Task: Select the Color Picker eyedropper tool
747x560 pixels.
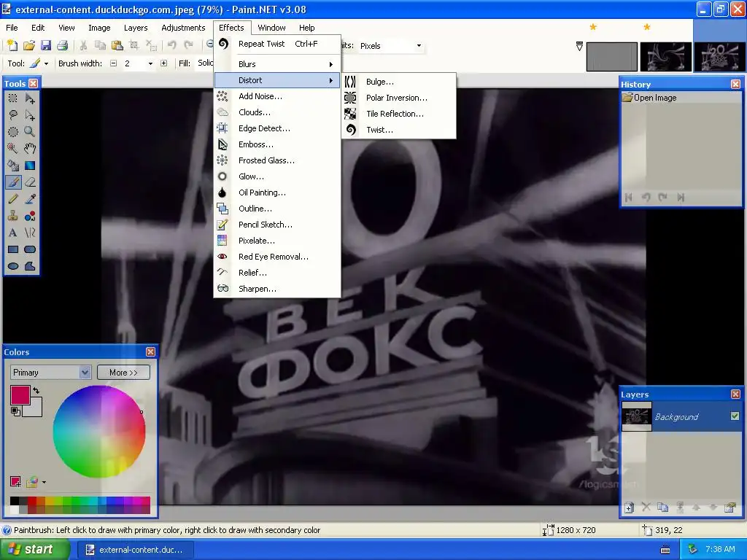Action: [29, 199]
